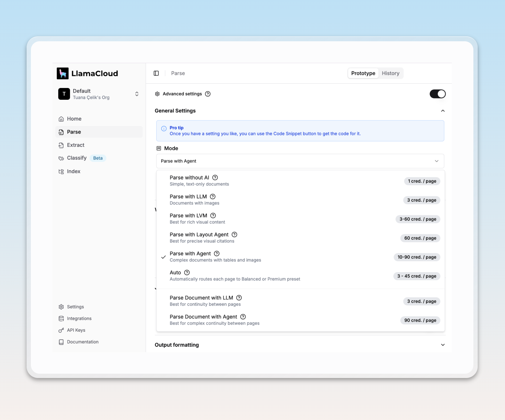Switch to the History tab
The height and width of the screenshot is (420, 505).
[x=390, y=73]
